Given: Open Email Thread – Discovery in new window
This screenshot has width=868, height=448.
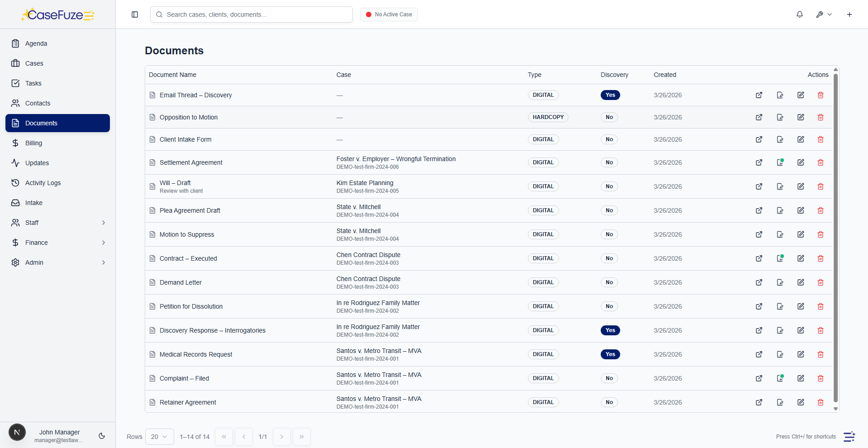Looking at the screenshot, I should coord(759,95).
